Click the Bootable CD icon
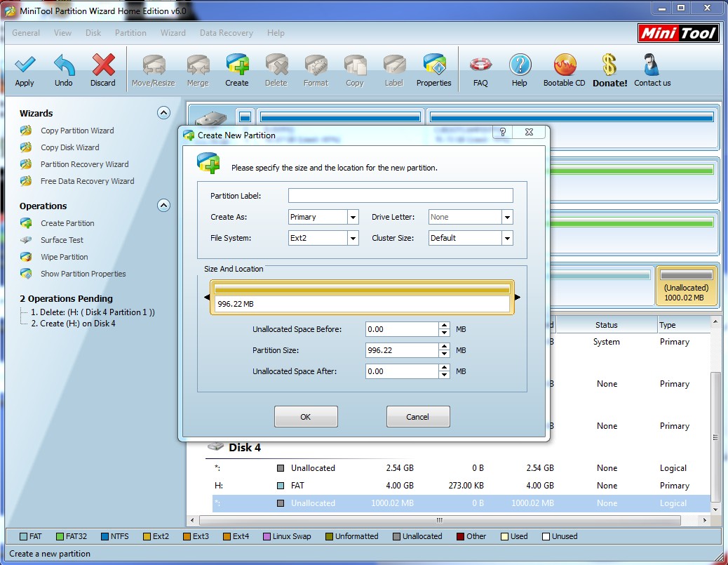The width and height of the screenshot is (728, 565). [564, 69]
